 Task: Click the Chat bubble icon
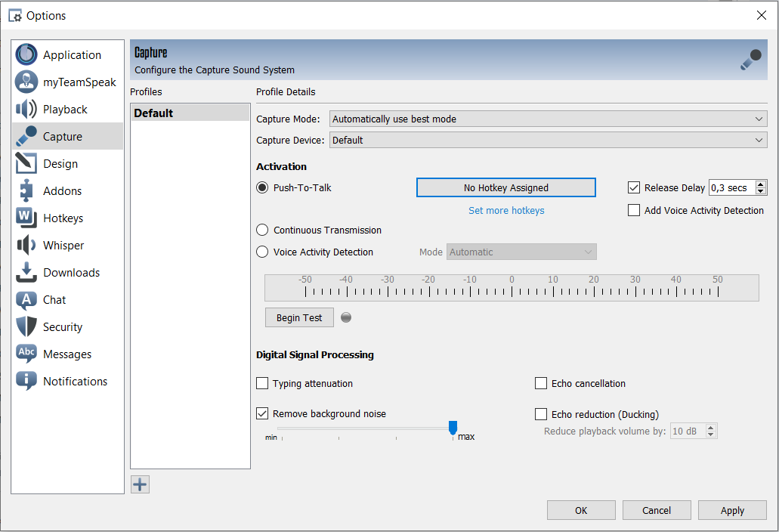point(26,299)
